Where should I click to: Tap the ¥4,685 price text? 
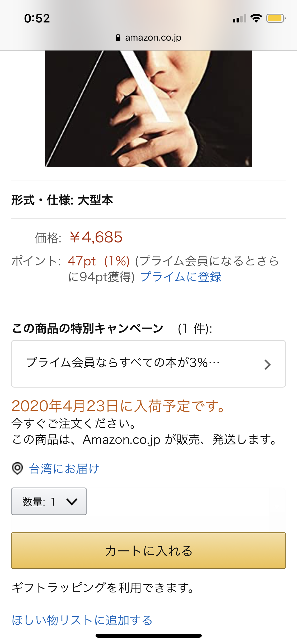click(96, 237)
